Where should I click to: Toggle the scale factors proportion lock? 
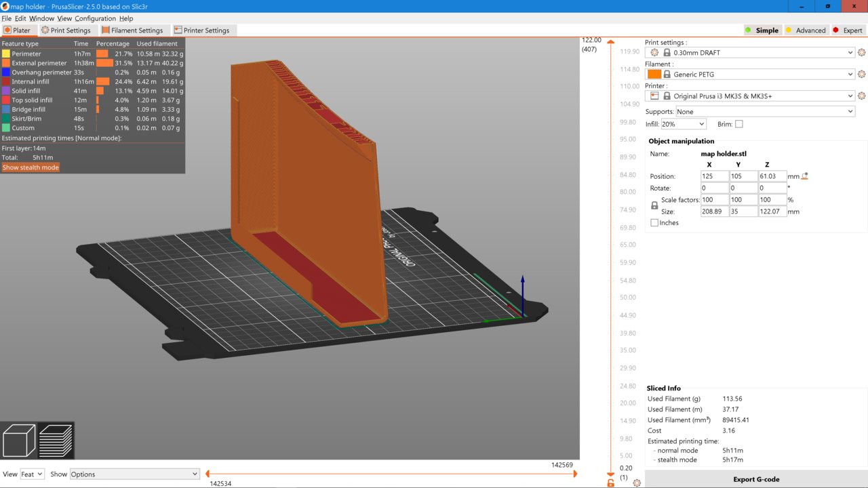(654, 205)
